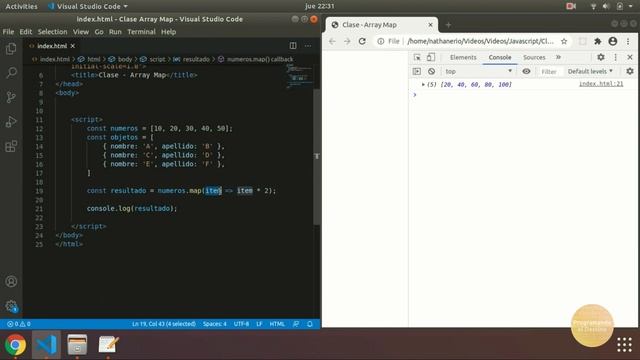Image resolution: width=640 pixels, height=360 pixels.
Task: Change indentation via Spaces: 4
Action: point(214,324)
